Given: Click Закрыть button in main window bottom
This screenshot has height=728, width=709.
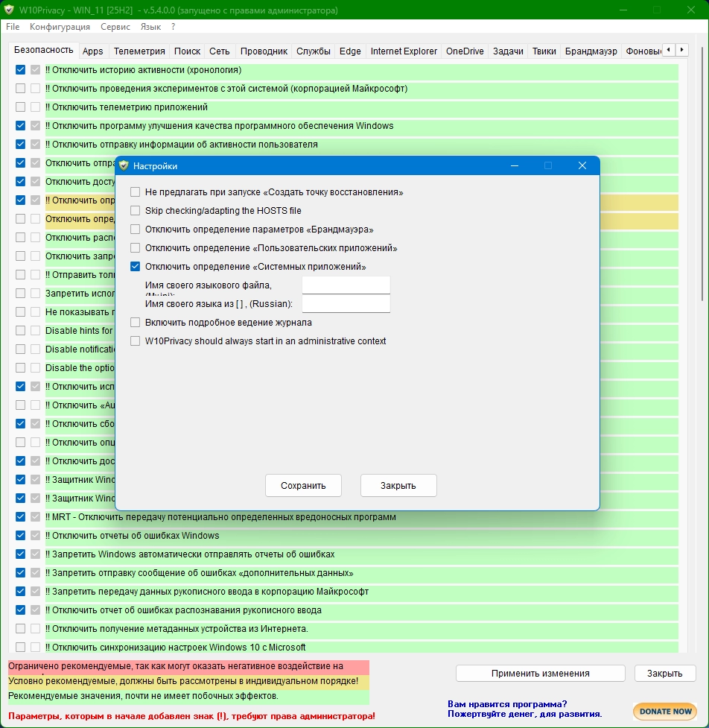Looking at the screenshot, I should tap(665, 673).
